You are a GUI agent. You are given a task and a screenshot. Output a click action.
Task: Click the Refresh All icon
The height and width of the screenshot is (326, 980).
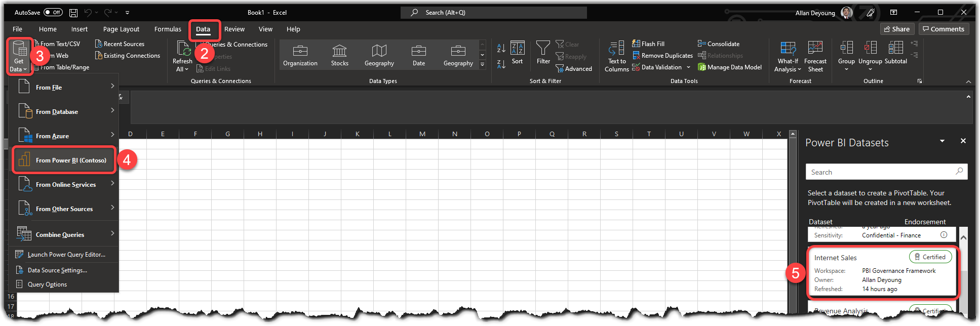183,49
